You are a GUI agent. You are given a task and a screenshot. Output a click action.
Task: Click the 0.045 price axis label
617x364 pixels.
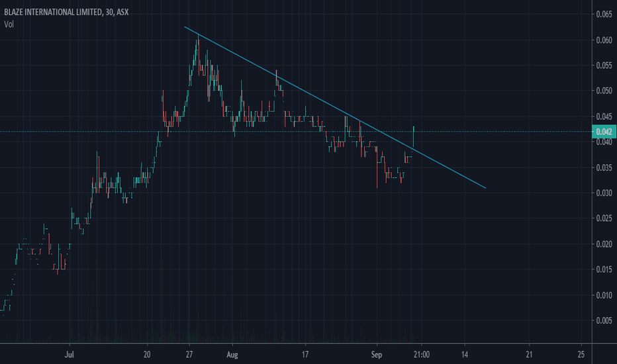point(604,116)
